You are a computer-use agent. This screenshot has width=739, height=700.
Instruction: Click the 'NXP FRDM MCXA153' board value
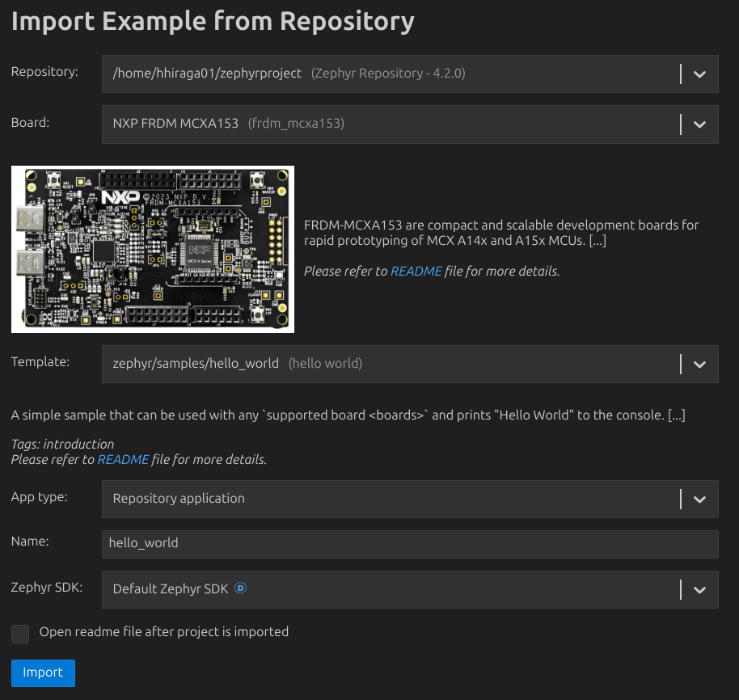[x=175, y=124]
